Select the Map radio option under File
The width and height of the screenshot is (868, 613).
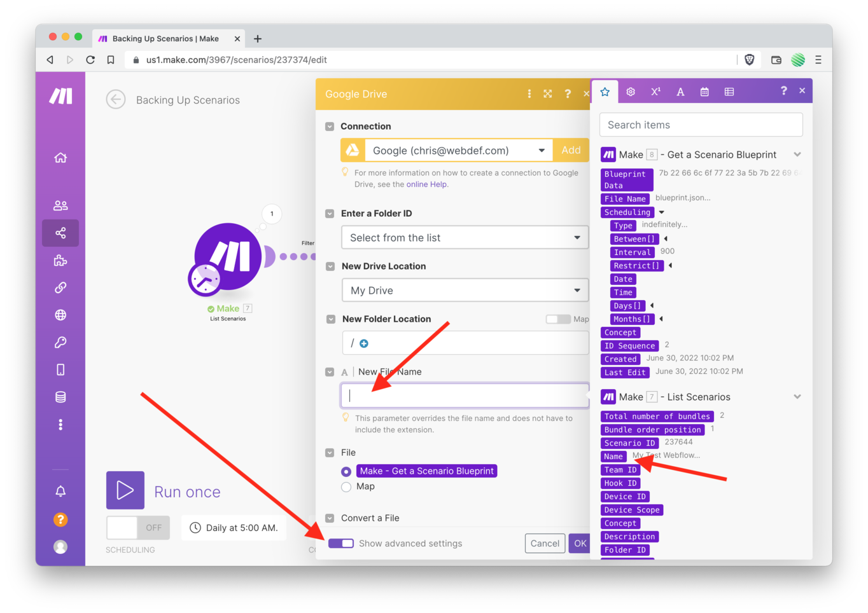[x=346, y=487]
